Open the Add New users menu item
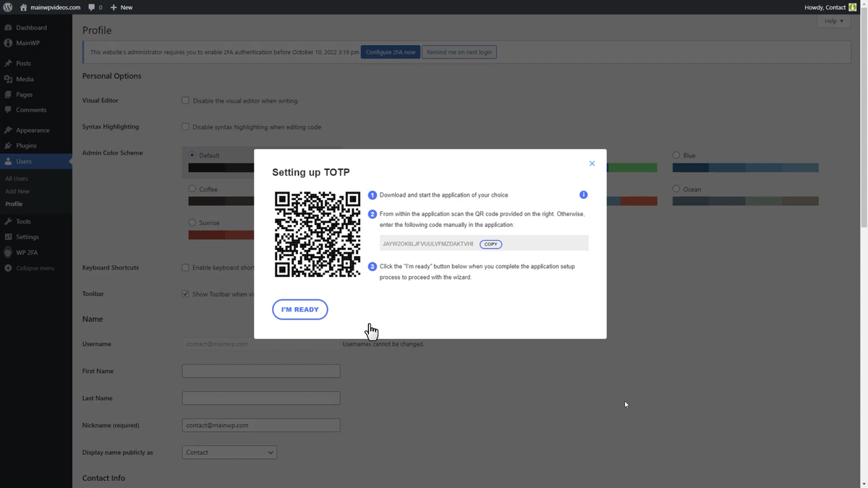 17,191
